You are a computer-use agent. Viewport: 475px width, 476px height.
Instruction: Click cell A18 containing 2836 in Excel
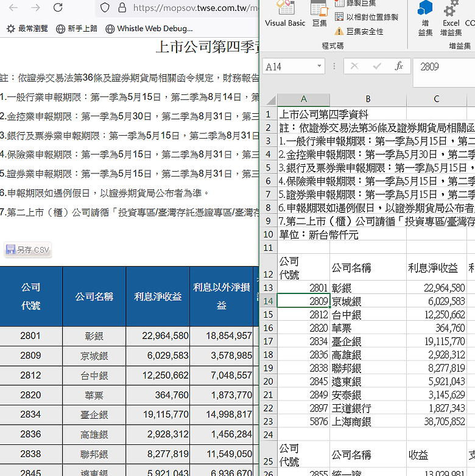304,355
